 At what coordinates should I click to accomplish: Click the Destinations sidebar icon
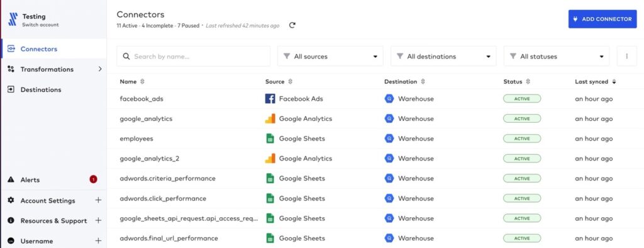tap(11, 89)
